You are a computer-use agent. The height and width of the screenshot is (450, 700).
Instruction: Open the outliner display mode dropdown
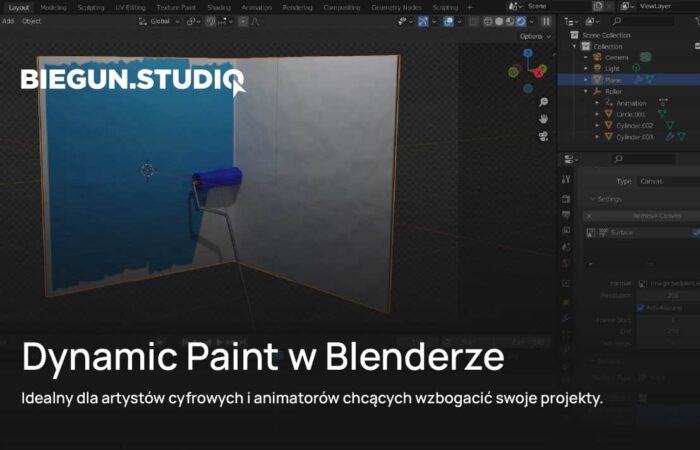(592, 21)
